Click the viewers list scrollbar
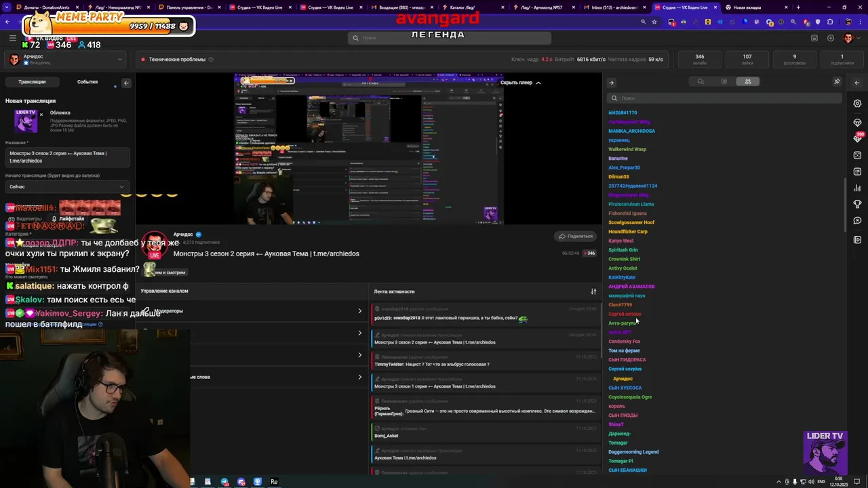The height and width of the screenshot is (488, 868). tap(846, 203)
